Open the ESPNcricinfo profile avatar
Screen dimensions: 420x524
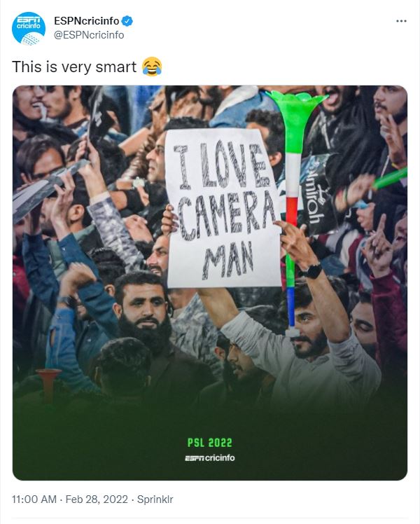[28, 29]
